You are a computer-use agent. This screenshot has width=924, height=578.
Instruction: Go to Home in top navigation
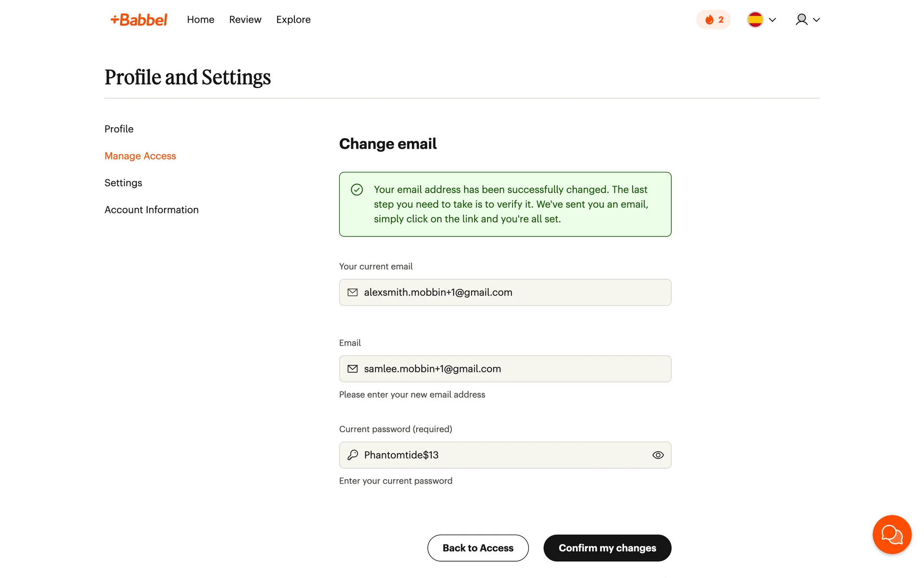point(201,20)
